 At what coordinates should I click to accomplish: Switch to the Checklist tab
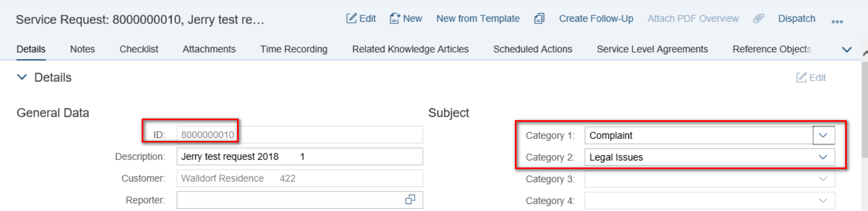coord(139,49)
